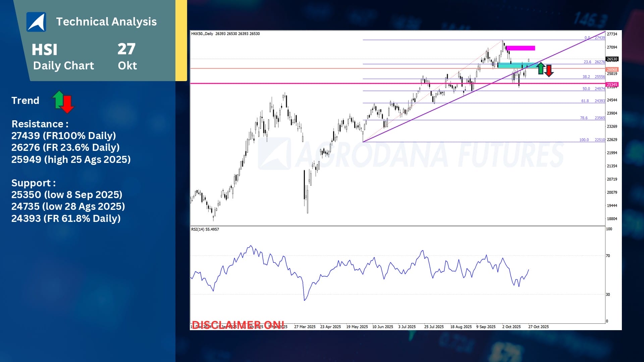644x362 pixels.
Task: Click the red DISCLAIMER ON text
Action: (238, 324)
